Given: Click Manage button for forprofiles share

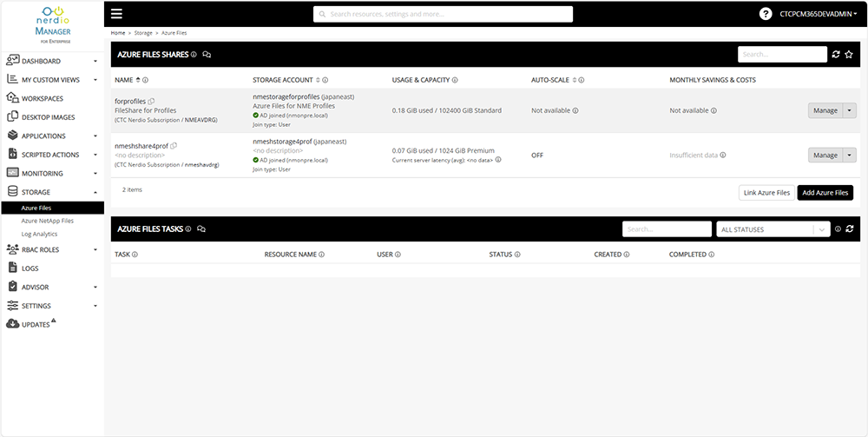Looking at the screenshot, I should click(825, 110).
